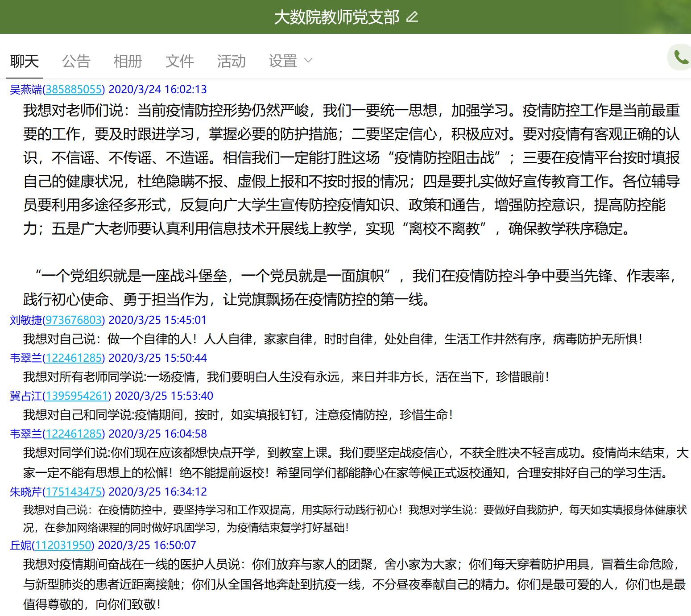691x616 pixels.
Task: Open 韦翠兰's number link in 16:04:58 message
Action: (74, 434)
